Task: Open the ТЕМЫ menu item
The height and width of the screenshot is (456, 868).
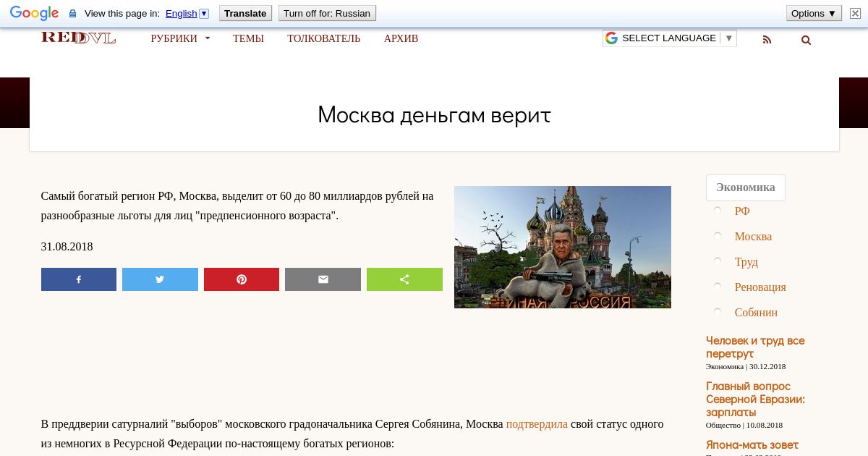Action: [x=248, y=38]
